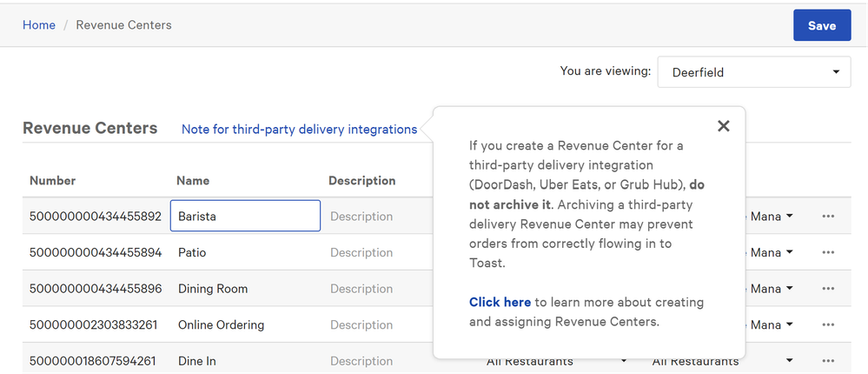
Task: Expand Dine In second All Restaurants dropdown
Action: point(723,361)
